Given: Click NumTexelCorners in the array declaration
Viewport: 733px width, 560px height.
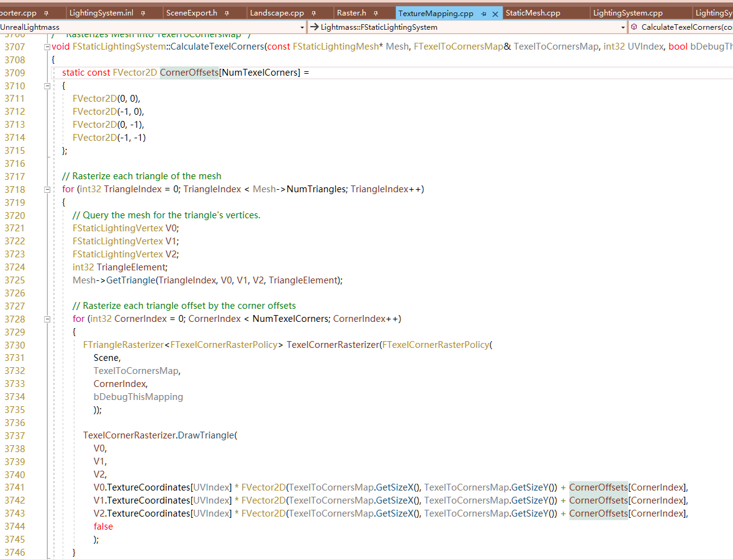Looking at the screenshot, I should coord(259,73).
